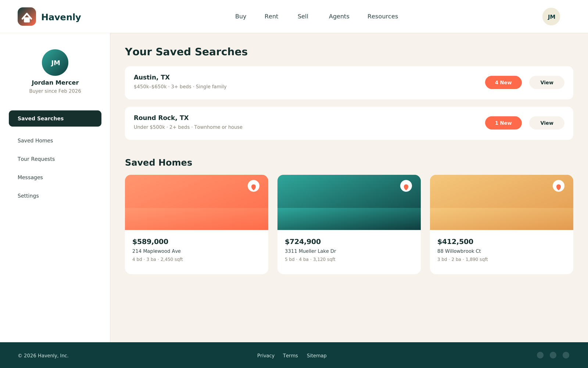Image resolution: width=588 pixels, height=368 pixels.
Task: Open the Terms link in footer
Action: tap(290, 355)
